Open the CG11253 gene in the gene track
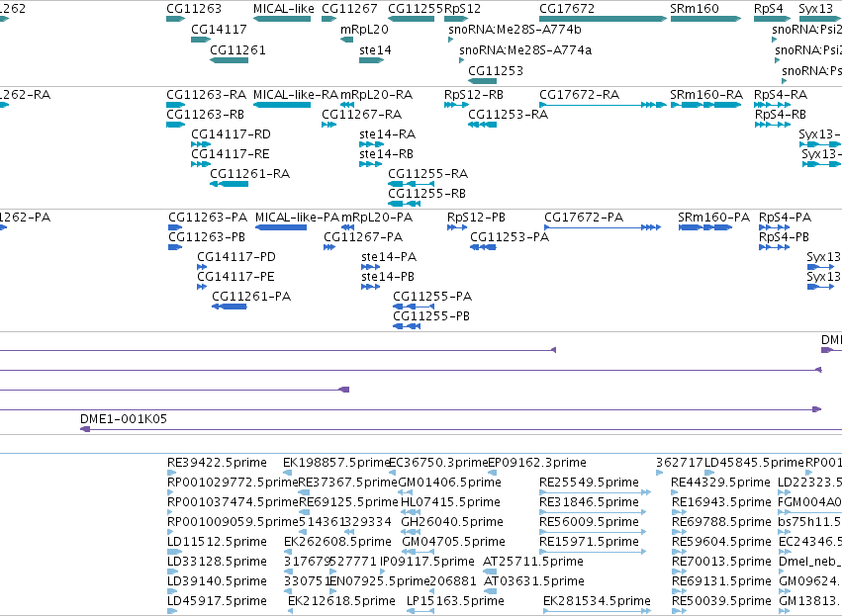Screen dimensions: 842x616 pos(482,81)
